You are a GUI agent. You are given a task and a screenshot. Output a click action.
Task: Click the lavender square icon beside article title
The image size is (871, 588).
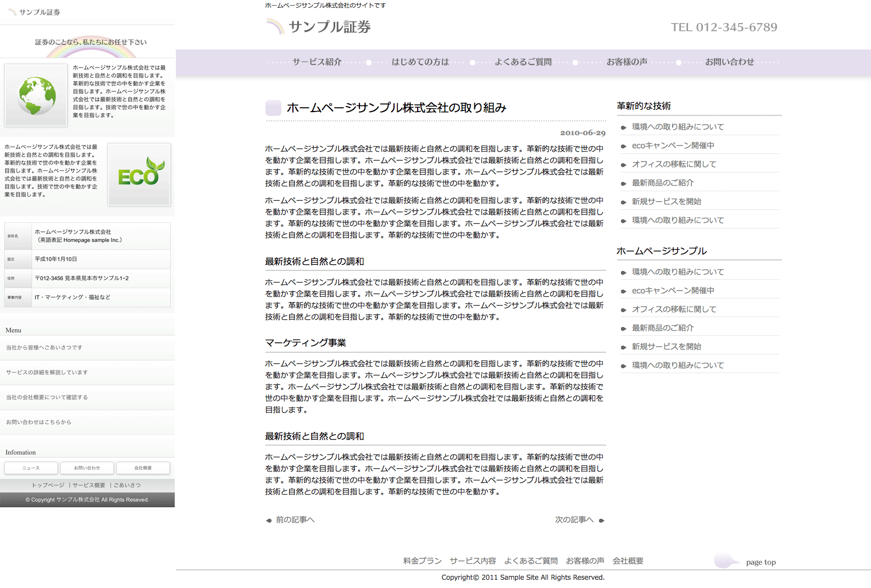(273, 108)
